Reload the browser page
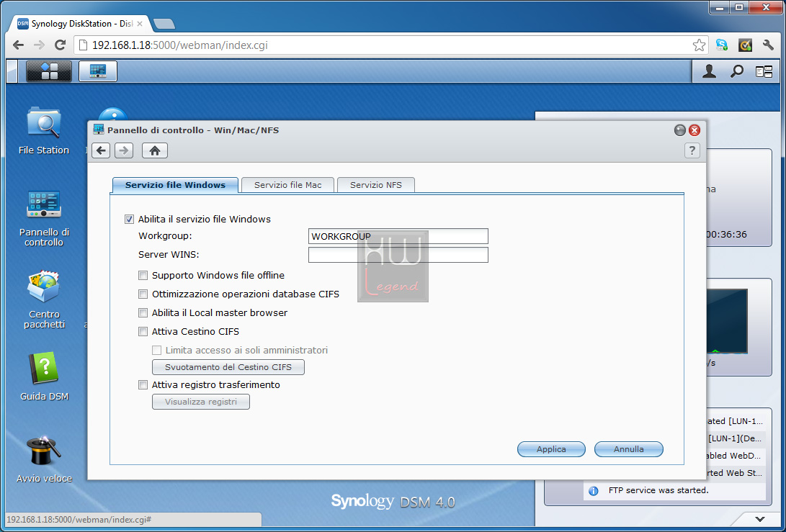This screenshot has width=786, height=532. [x=60, y=45]
